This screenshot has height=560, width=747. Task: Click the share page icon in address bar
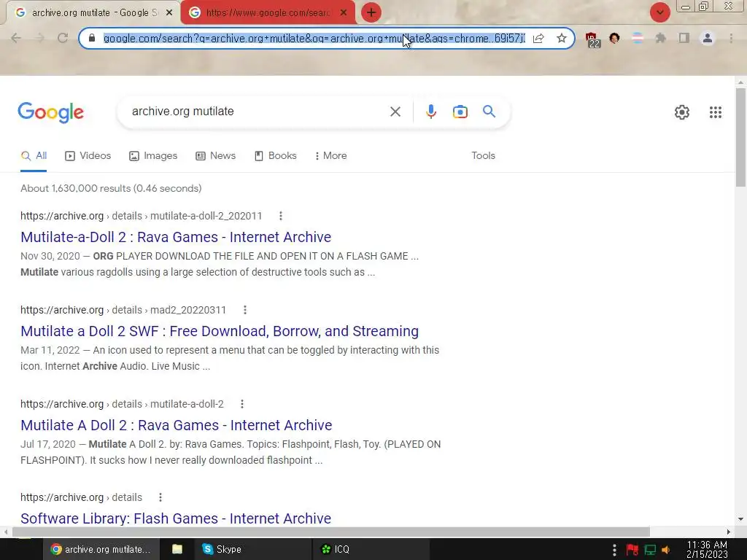[538, 38]
